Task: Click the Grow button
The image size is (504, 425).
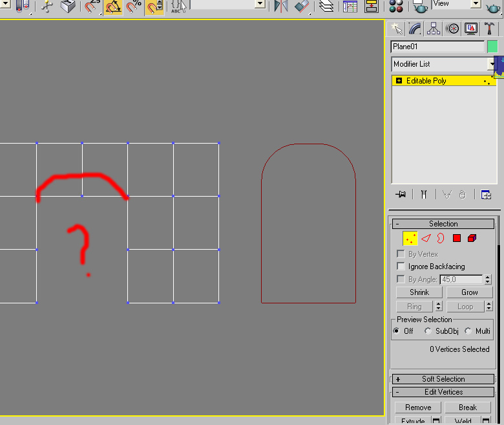Action: click(x=470, y=292)
